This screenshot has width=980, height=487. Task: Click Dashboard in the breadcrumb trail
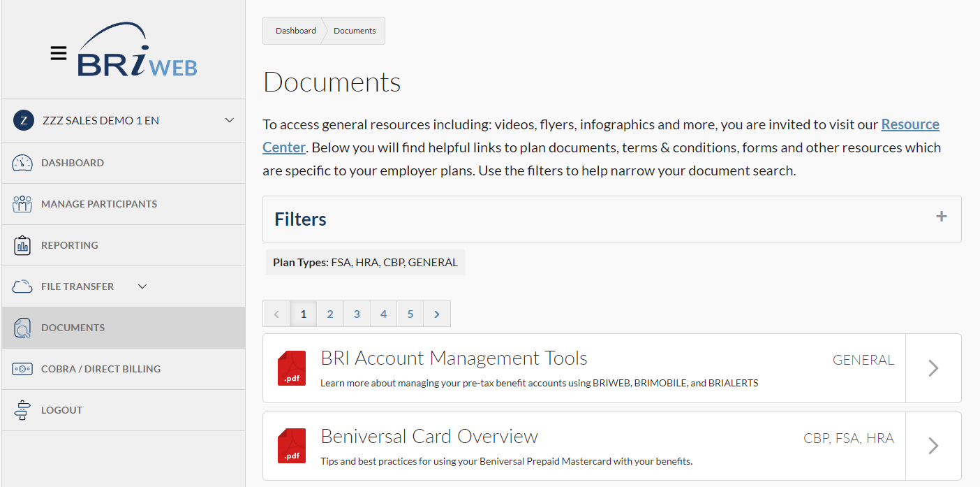tap(295, 30)
